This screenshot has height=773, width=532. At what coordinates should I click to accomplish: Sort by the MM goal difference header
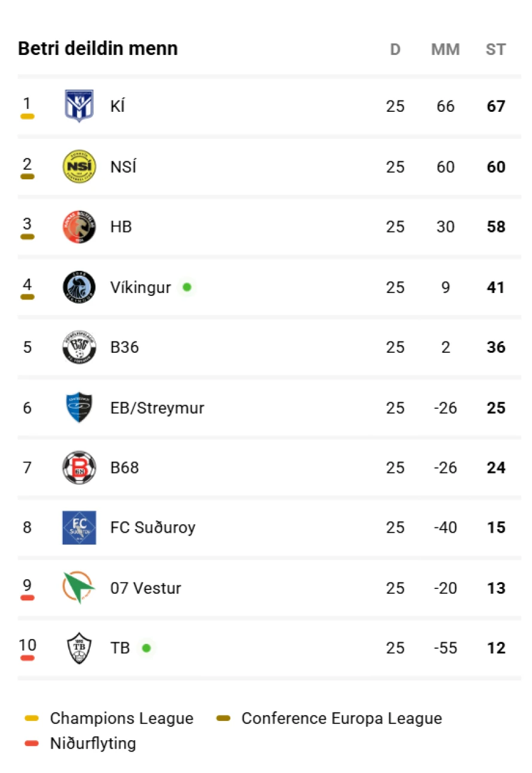click(445, 50)
